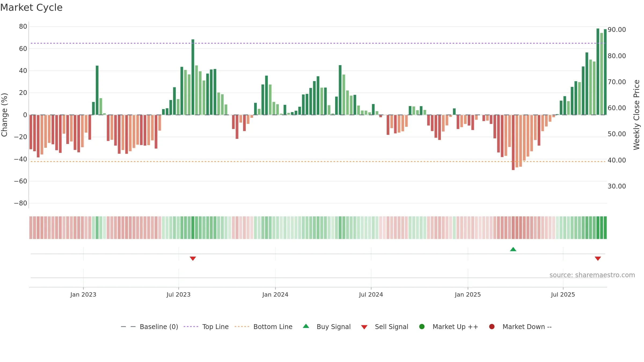This screenshot has height=362, width=644.
Task: Click the purple dotted Top Line legend swatch
Action: click(191, 327)
